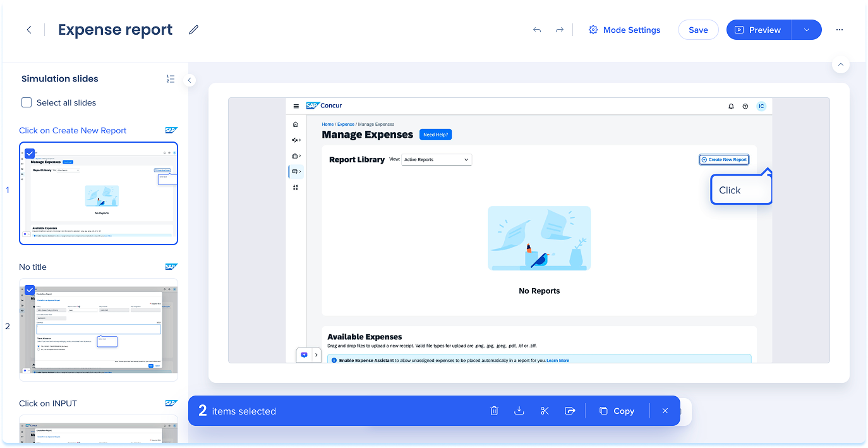Viewport: 868px width, 448px height.
Task: Dismiss the selection bar with X
Action: [665, 411]
